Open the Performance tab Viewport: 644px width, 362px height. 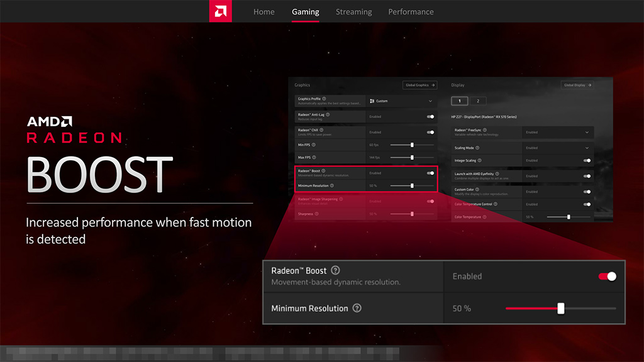[x=411, y=12]
